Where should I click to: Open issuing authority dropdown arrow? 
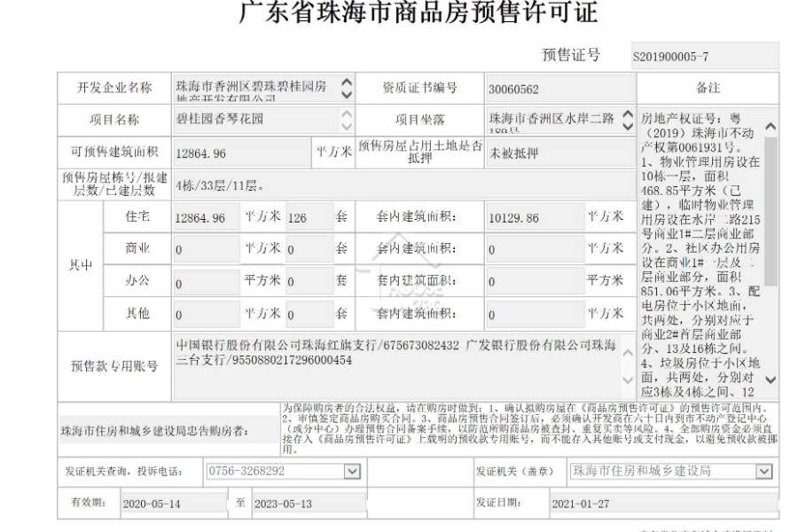763,472
